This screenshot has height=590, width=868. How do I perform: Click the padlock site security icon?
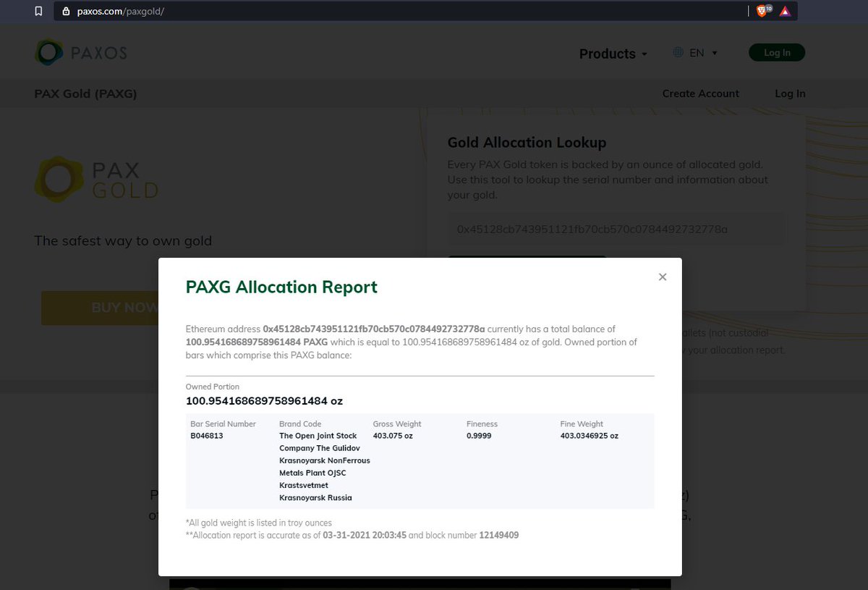pos(66,11)
